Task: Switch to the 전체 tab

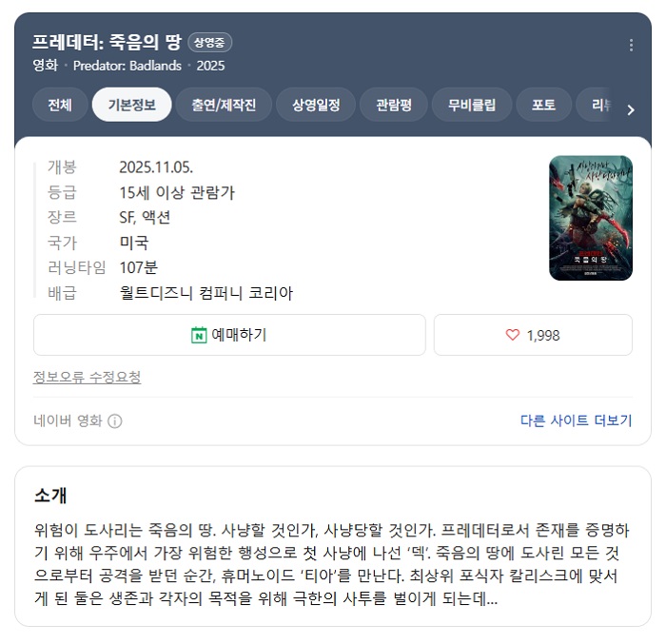Action: [x=60, y=105]
